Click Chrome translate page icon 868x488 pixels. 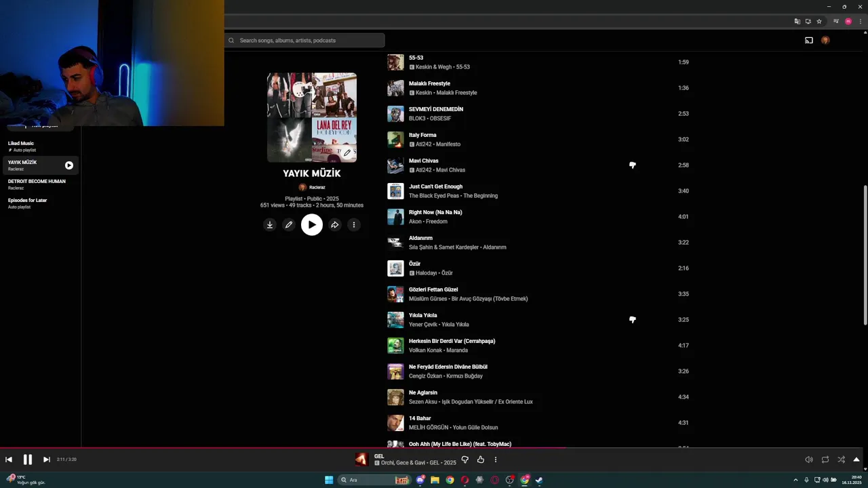[797, 22]
